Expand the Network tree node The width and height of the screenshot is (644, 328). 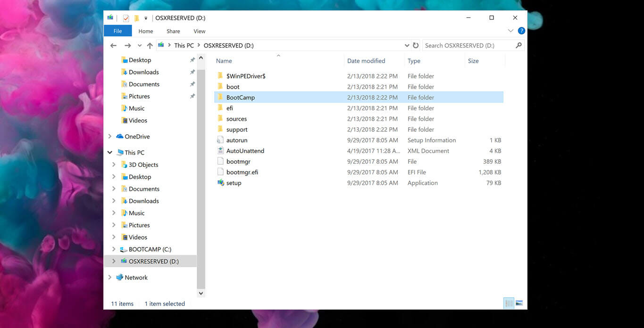pyautogui.click(x=110, y=277)
